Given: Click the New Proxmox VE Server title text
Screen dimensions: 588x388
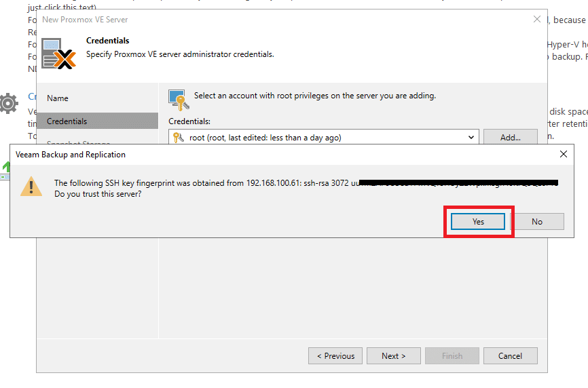Looking at the screenshot, I should [x=85, y=20].
